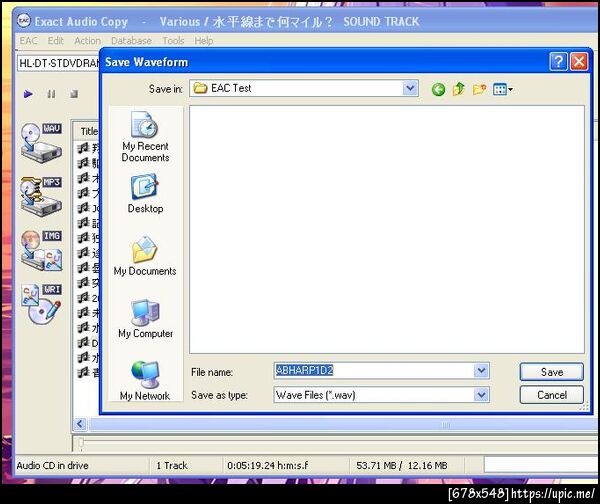Click the track list scroll left arrow
The height and width of the screenshot is (504, 600).
(80, 424)
